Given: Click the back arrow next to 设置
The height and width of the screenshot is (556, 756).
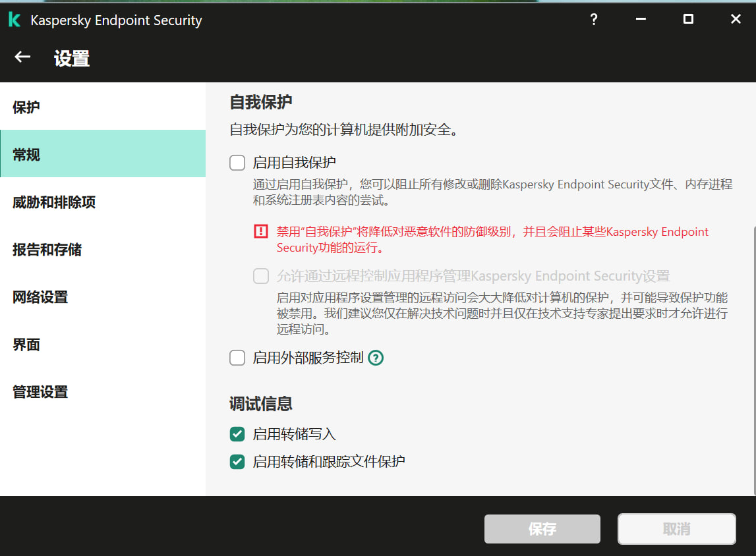Looking at the screenshot, I should (x=23, y=57).
